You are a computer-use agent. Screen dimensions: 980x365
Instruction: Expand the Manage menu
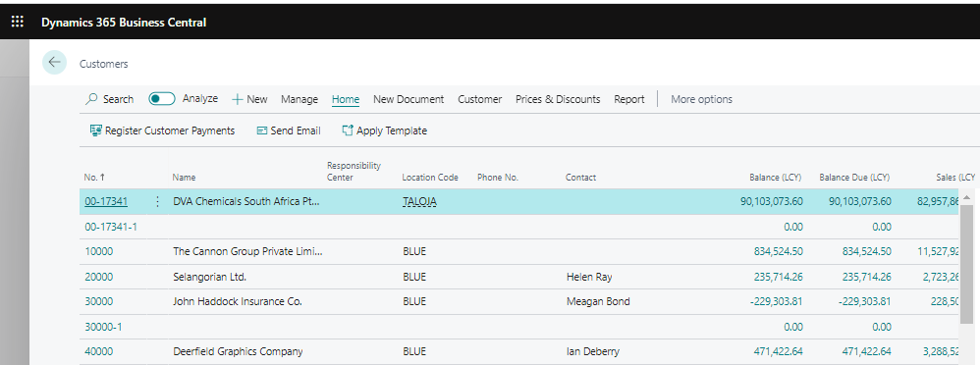pos(299,99)
